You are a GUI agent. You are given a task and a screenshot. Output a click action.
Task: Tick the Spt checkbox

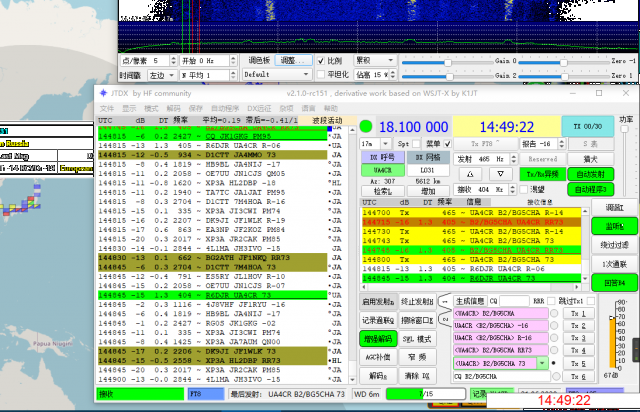(416, 144)
